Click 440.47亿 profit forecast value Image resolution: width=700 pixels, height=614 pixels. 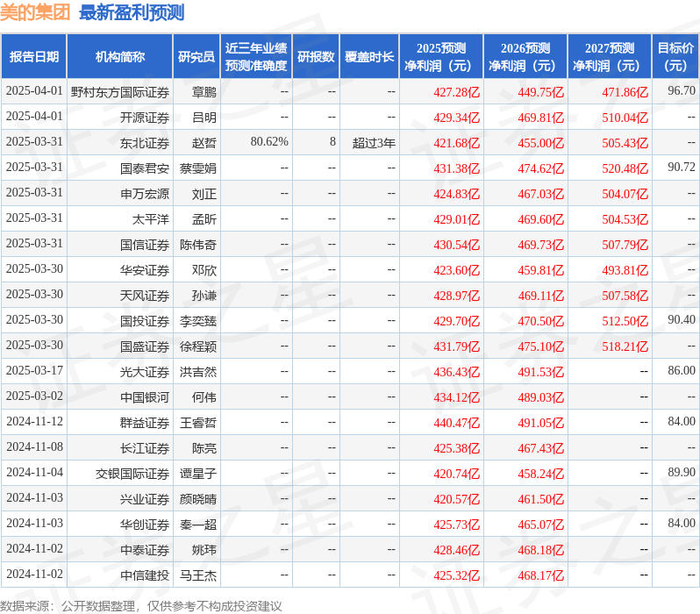click(x=457, y=423)
